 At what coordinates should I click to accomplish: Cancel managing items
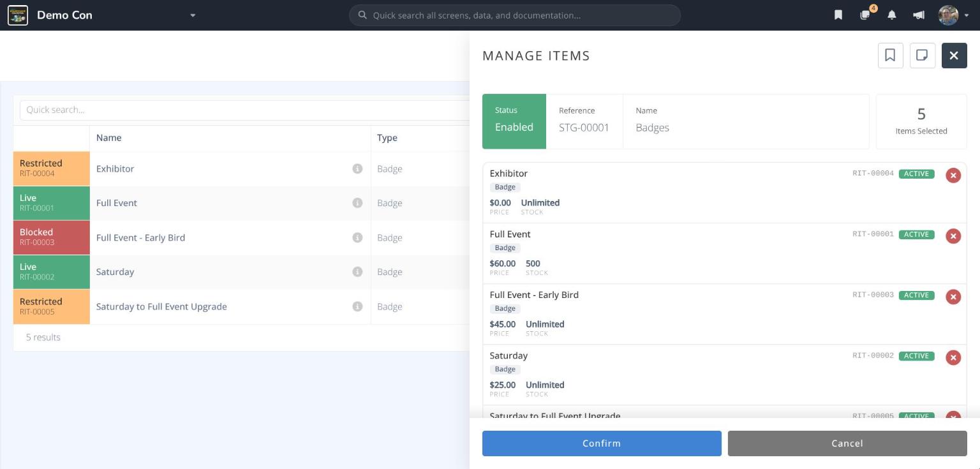(x=847, y=443)
